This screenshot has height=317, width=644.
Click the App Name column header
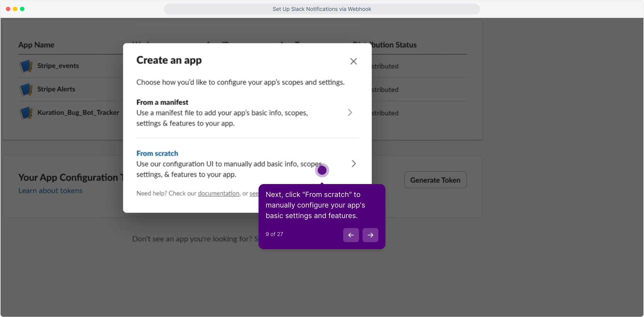click(x=36, y=45)
